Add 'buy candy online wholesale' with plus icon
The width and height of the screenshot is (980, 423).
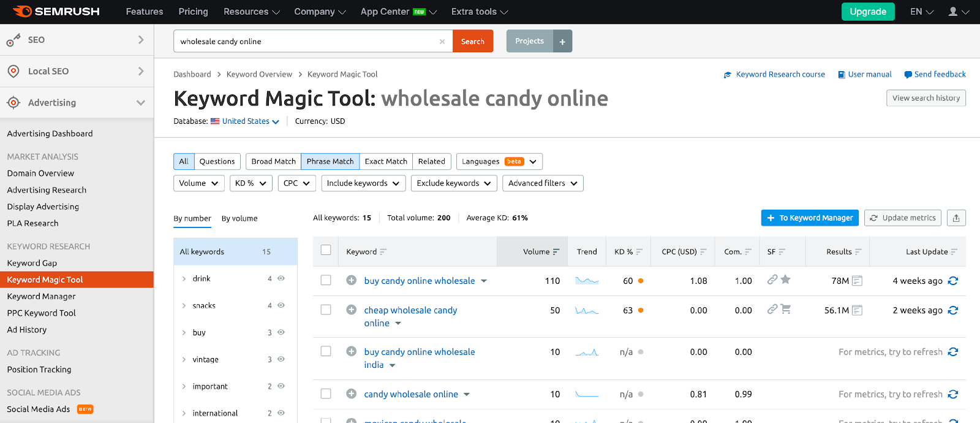[352, 280]
